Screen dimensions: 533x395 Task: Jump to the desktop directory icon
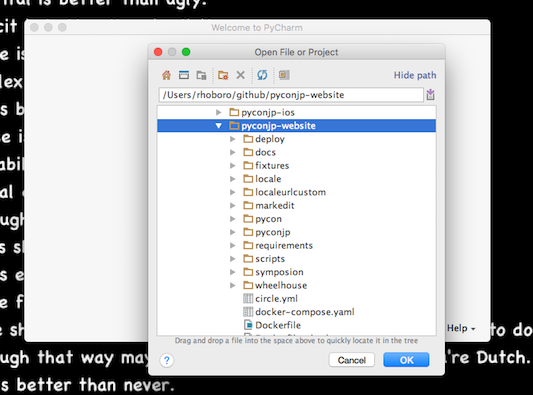point(184,75)
